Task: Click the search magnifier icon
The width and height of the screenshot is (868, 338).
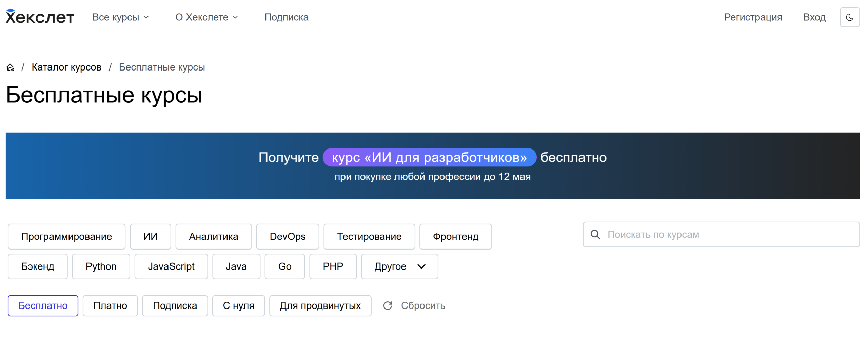Action: [595, 234]
